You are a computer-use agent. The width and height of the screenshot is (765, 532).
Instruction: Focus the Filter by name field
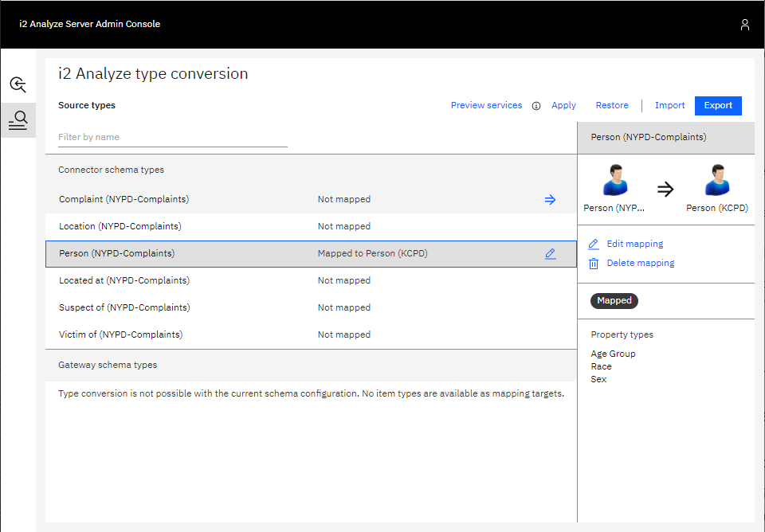click(x=172, y=137)
